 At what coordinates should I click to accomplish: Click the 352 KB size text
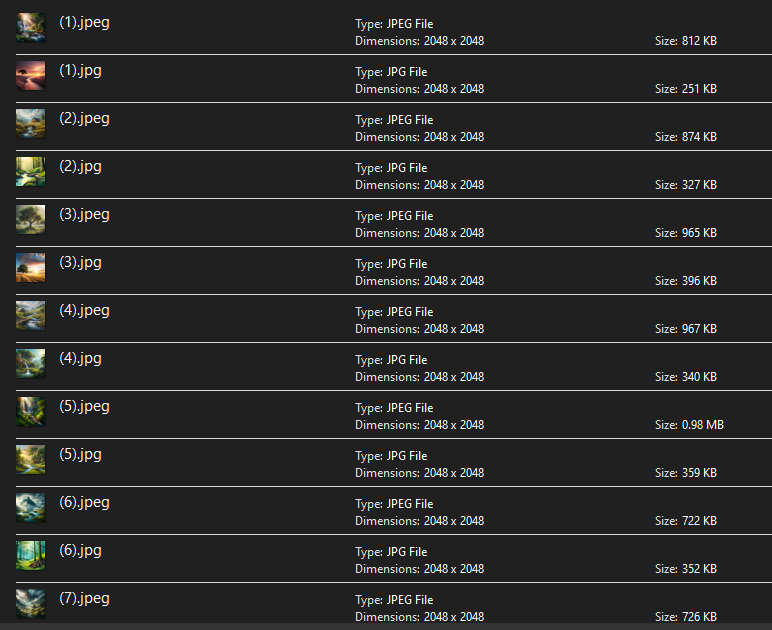click(686, 569)
